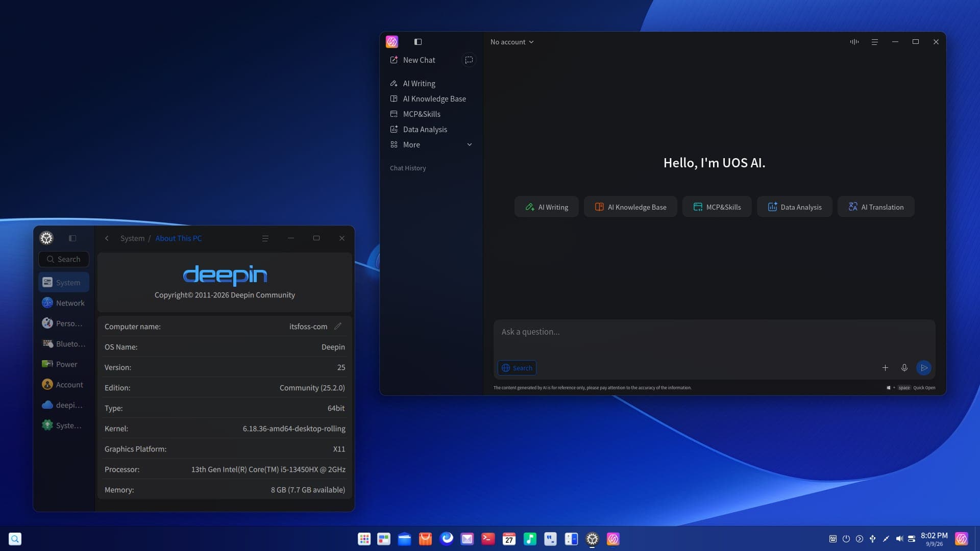Open the multitasking view icon in the dock
The width and height of the screenshot is (980, 551).
[384, 539]
